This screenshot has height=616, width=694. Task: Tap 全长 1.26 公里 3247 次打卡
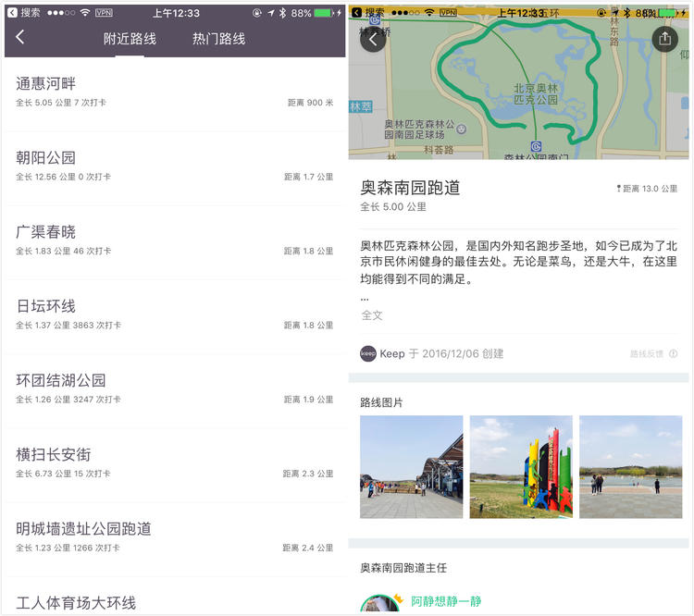coord(68,400)
